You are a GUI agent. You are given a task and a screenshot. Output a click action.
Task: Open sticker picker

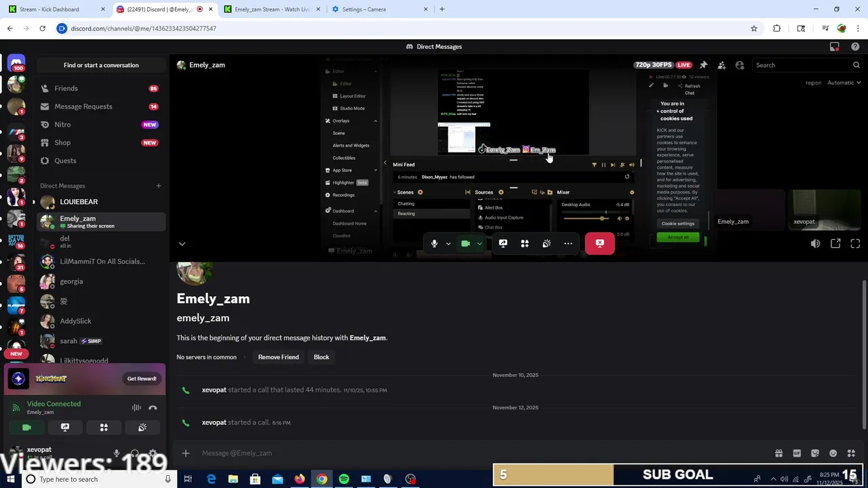click(x=815, y=453)
